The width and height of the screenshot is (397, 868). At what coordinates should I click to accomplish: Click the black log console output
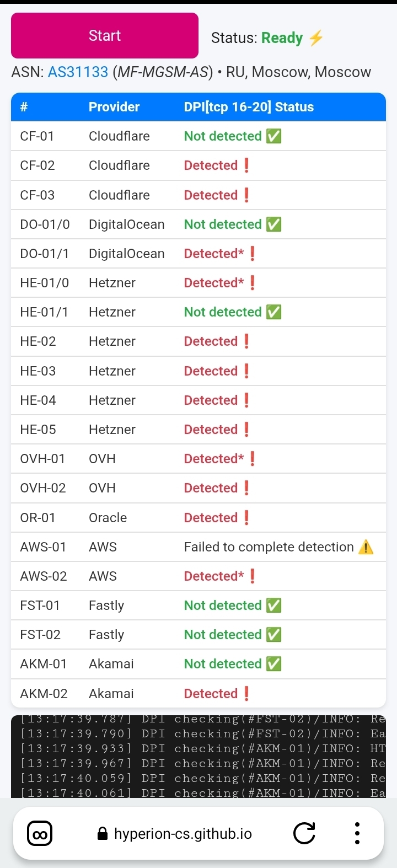(x=198, y=756)
